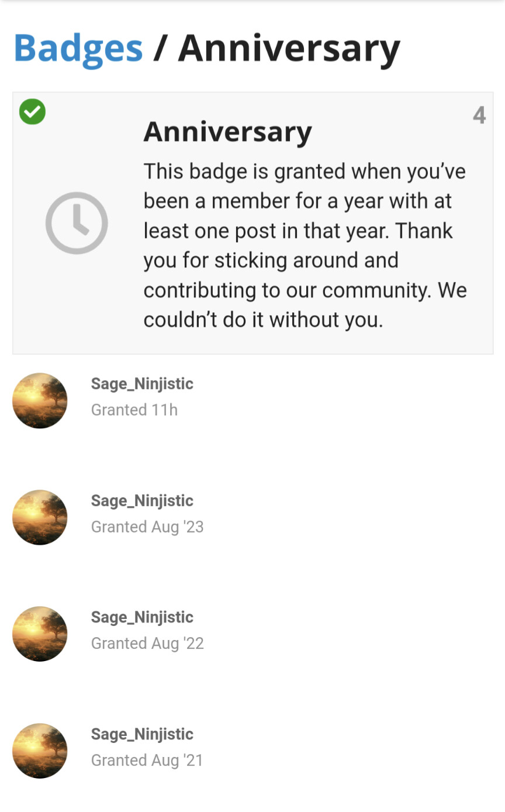Viewport: 505px width, 812px height.
Task: Click the Granted Aug '22 timestamp
Action: pyautogui.click(x=147, y=644)
